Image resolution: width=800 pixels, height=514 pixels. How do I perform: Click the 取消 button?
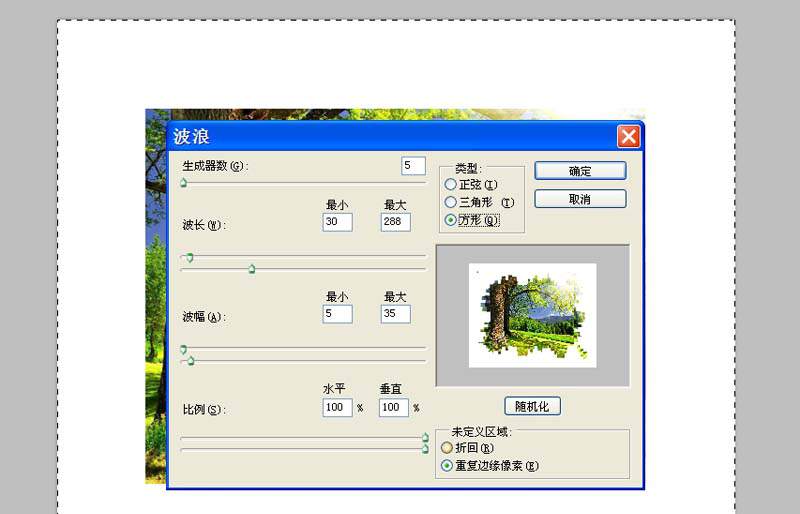[x=580, y=199]
